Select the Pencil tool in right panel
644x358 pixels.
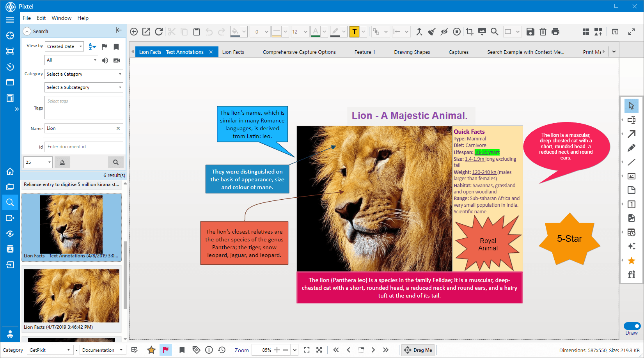pyautogui.click(x=632, y=148)
